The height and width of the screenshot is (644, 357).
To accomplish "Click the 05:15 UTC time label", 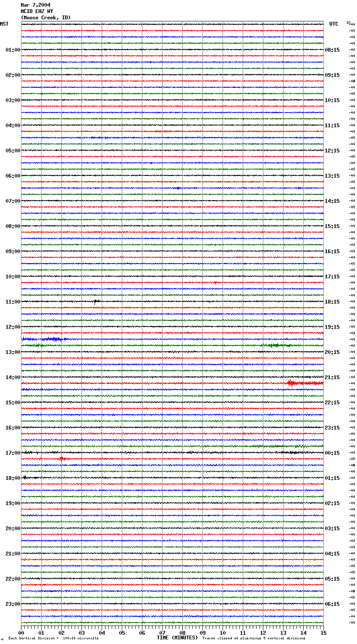I will 332,579.
